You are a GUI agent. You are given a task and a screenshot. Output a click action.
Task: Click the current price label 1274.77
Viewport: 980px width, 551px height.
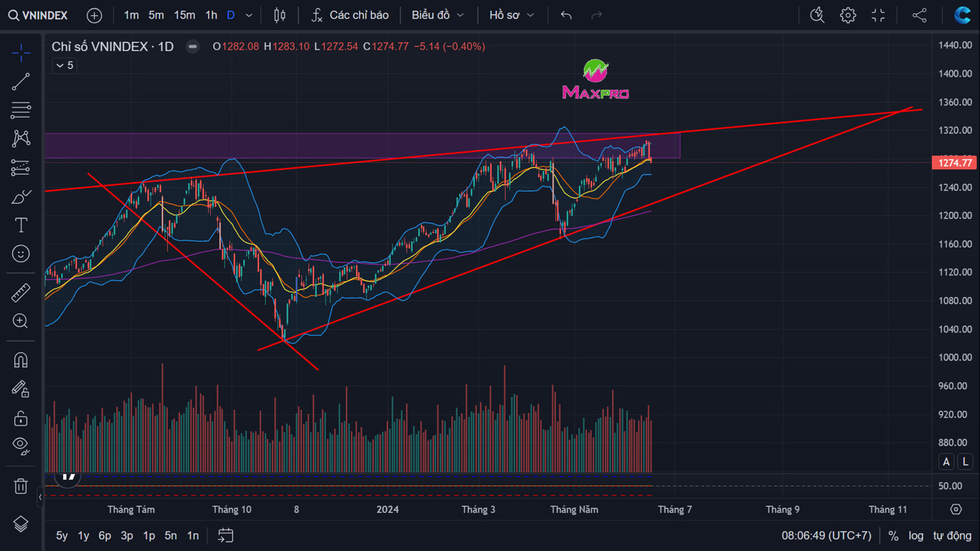tap(955, 163)
